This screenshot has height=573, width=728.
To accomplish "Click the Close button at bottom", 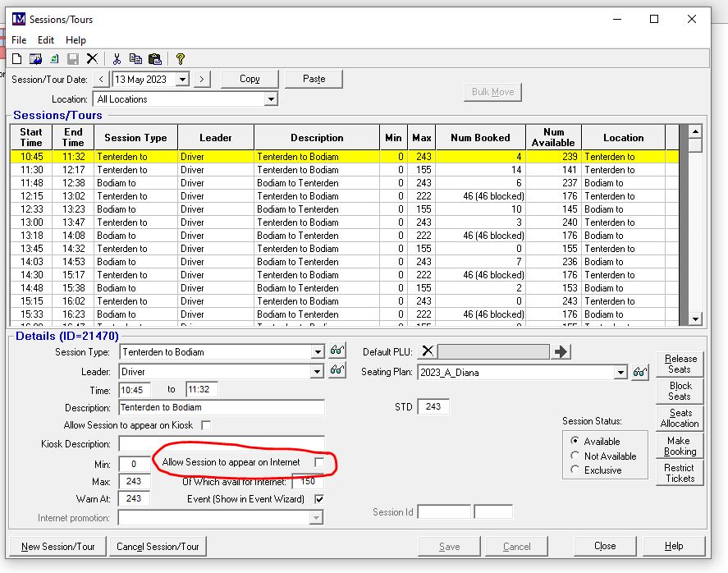I will click(605, 546).
